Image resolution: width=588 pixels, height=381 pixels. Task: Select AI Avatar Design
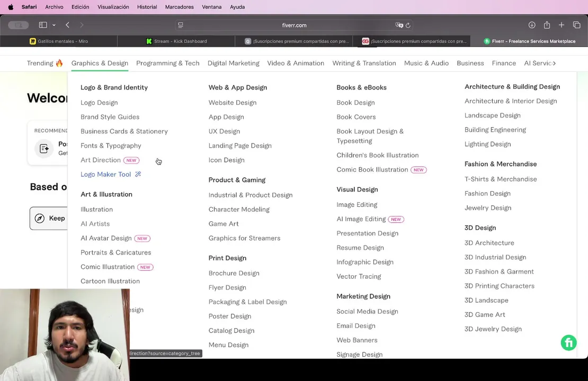coord(106,238)
